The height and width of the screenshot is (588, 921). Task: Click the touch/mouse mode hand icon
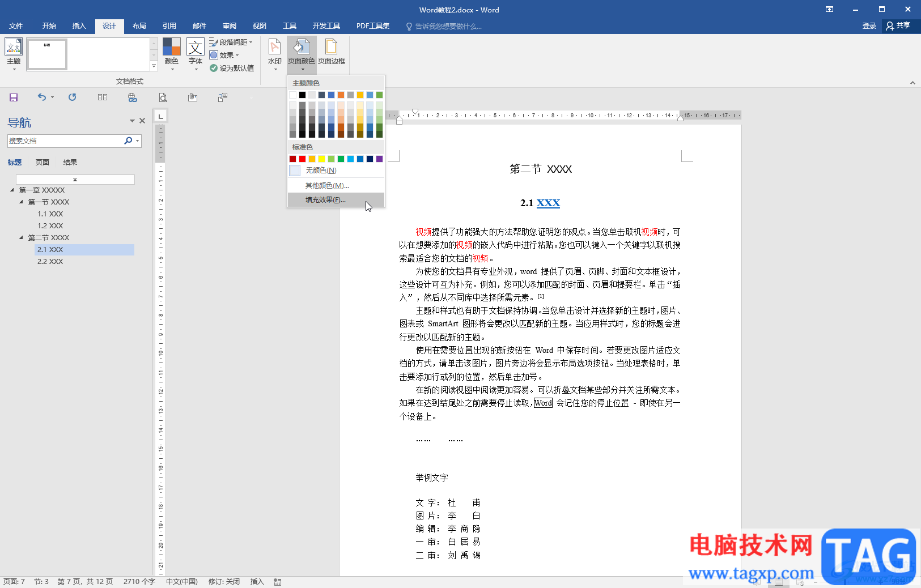click(x=193, y=97)
